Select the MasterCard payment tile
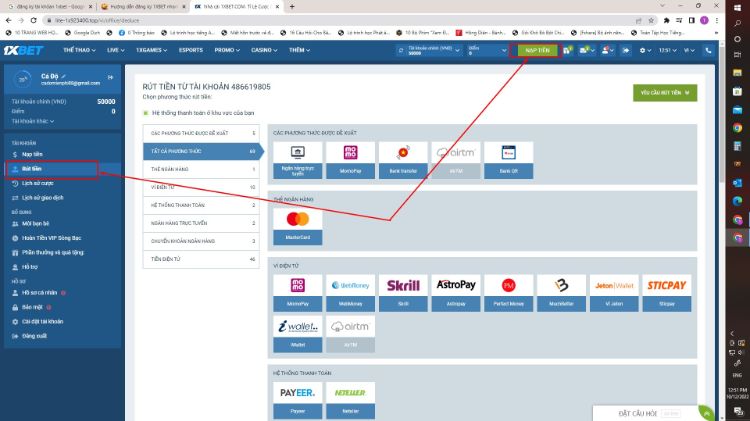 click(298, 227)
